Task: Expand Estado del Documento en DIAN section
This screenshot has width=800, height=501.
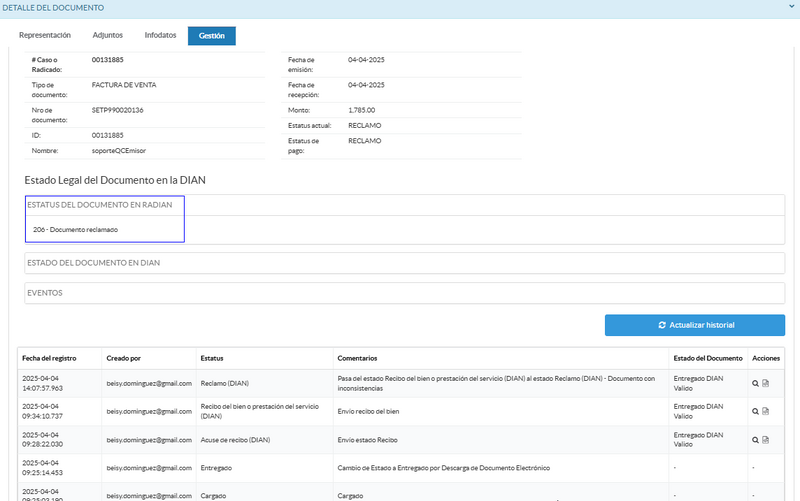Action: [94, 263]
